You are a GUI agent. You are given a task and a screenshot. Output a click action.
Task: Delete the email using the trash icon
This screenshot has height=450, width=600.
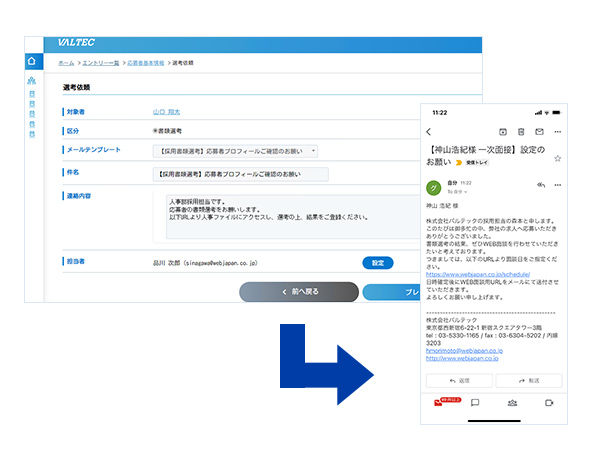tap(521, 132)
